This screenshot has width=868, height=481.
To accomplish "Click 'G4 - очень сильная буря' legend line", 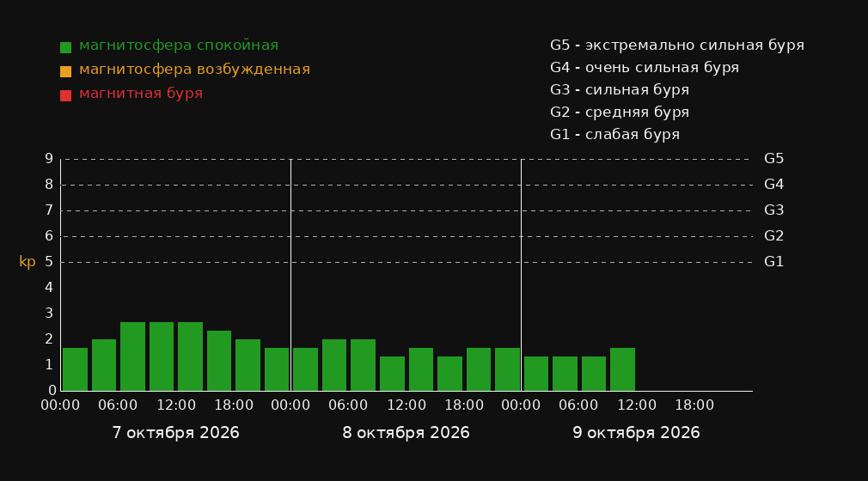I will tap(645, 68).
